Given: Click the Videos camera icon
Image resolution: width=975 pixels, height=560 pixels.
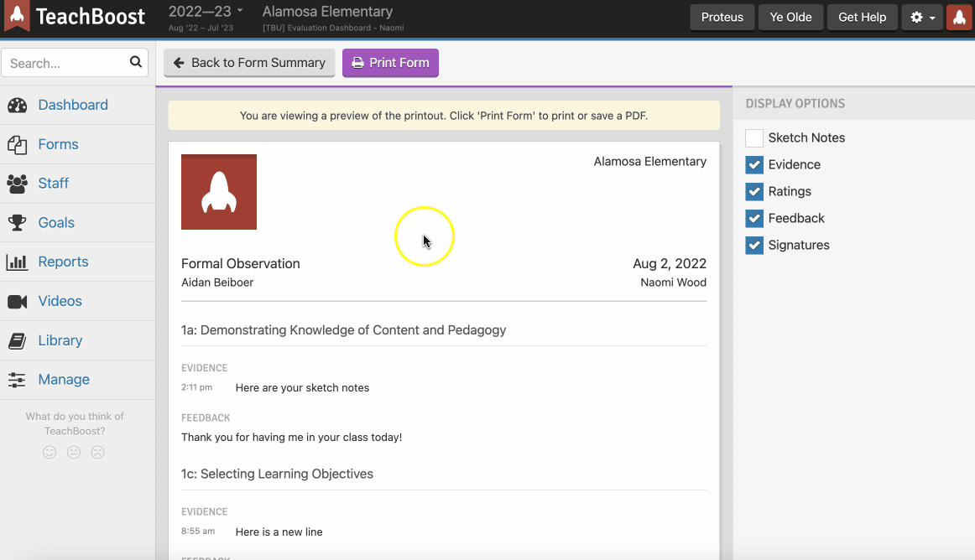Looking at the screenshot, I should pyautogui.click(x=18, y=302).
